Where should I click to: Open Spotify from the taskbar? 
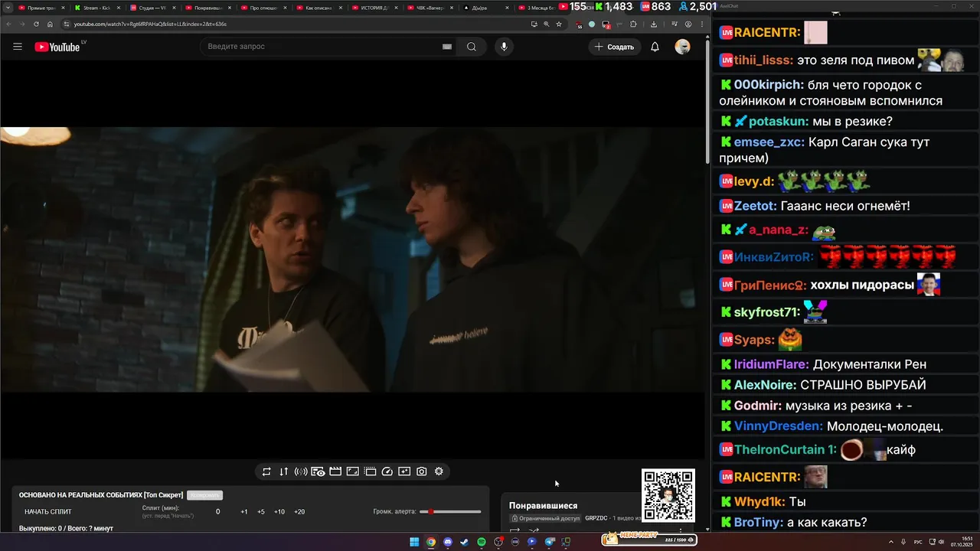[482, 542]
